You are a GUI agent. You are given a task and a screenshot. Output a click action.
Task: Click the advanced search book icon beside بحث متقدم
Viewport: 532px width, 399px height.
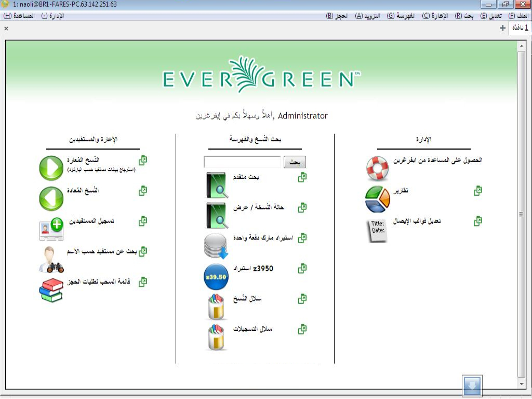click(x=217, y=185)
